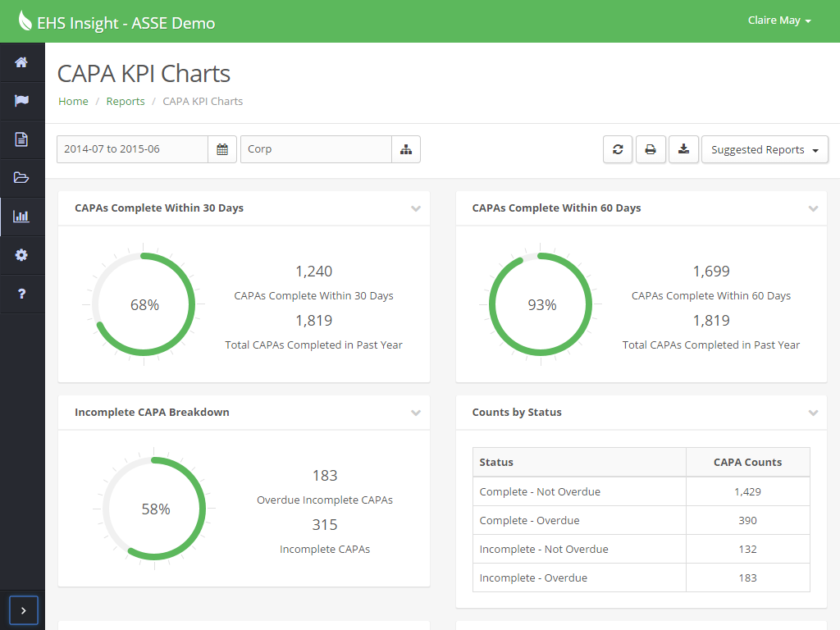This screenshot has width=840, height=630.
Task: Open the flag icon in the sidebar
Action: click(x=22, y=101)
